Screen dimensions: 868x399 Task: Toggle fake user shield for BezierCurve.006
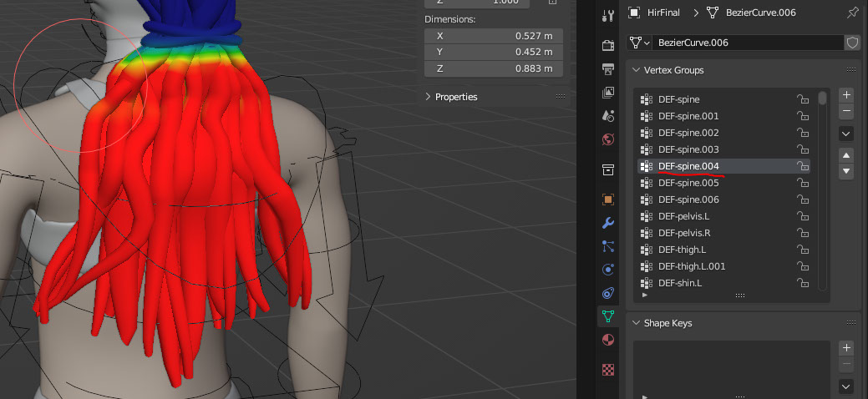(x=852, y=42)
